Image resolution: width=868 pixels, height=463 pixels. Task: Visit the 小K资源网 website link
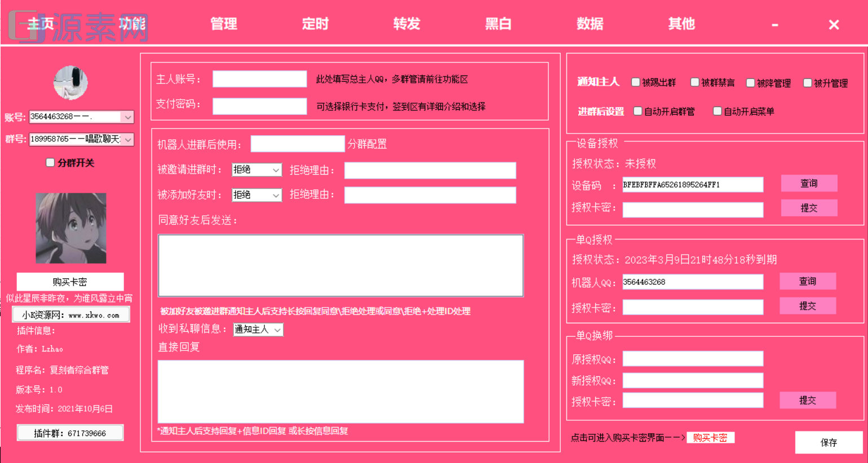[x=70, y=314]
